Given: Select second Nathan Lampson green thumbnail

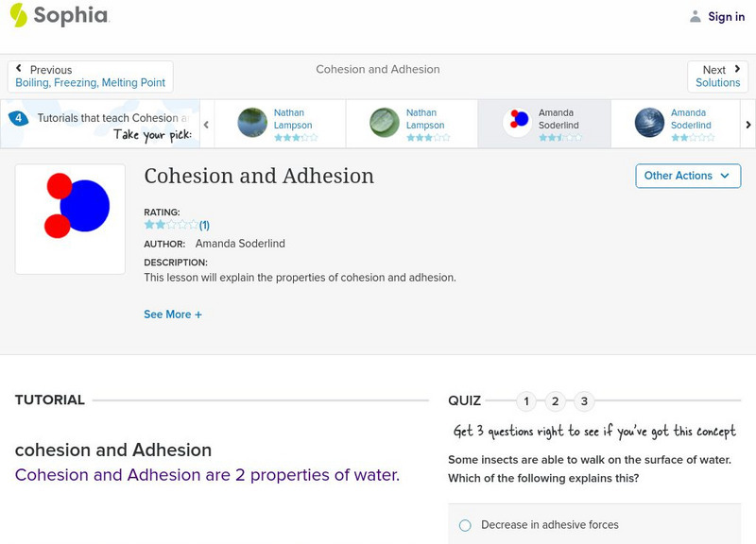Looking at the screenshot, I should (385, 123).
